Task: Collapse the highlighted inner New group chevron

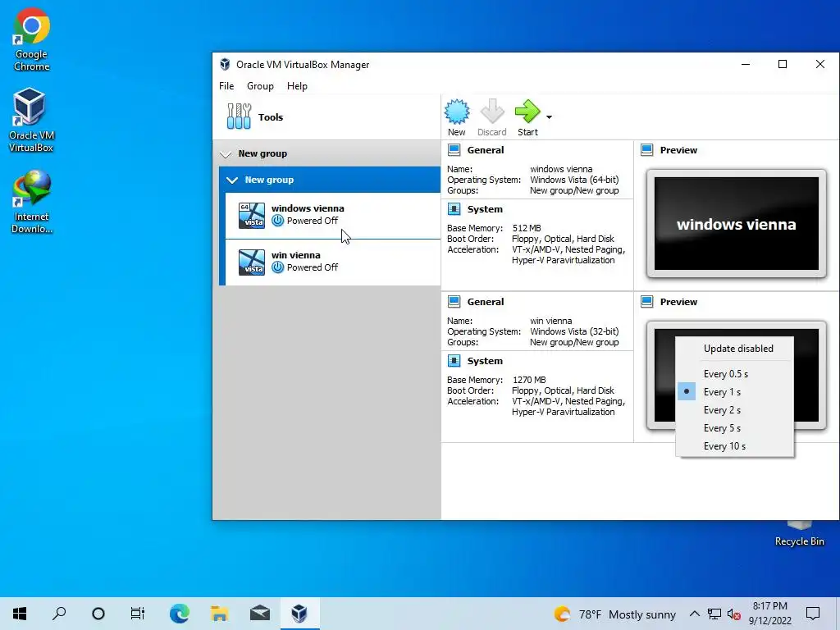Action: point(232,180)
